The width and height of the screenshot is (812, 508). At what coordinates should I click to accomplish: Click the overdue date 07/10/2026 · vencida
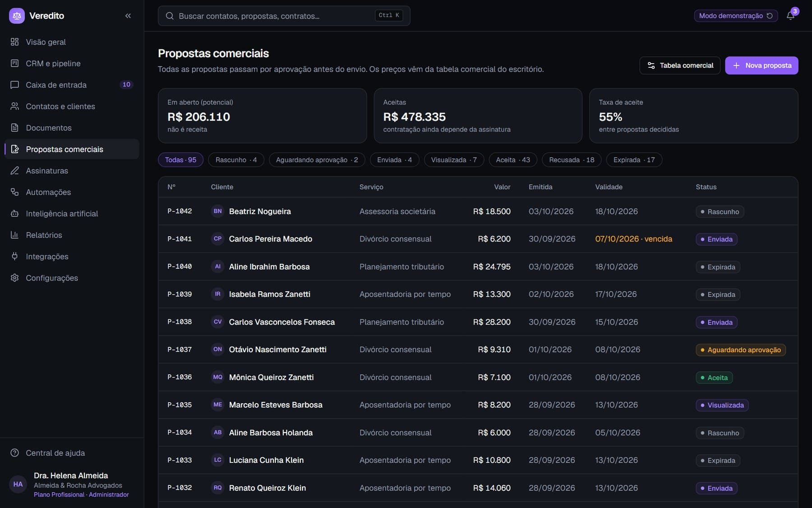tap(633, 239)
